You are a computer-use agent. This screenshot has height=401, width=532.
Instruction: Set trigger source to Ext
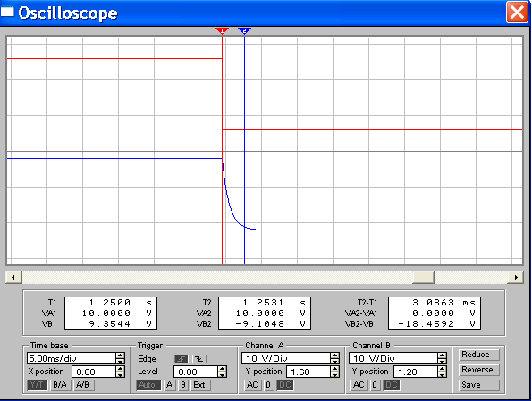pyautogui.click(x=200, y=385)
